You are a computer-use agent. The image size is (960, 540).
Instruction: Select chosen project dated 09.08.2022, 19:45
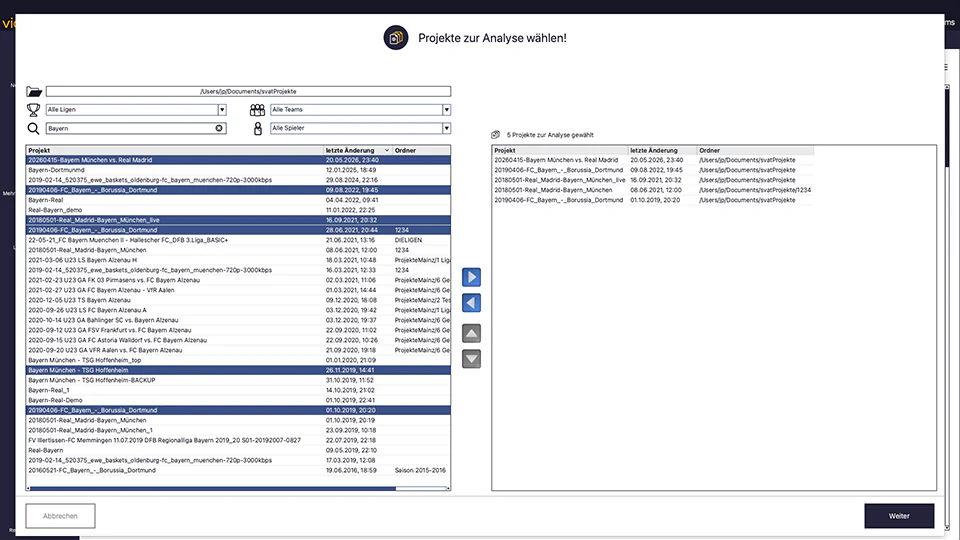653,170
